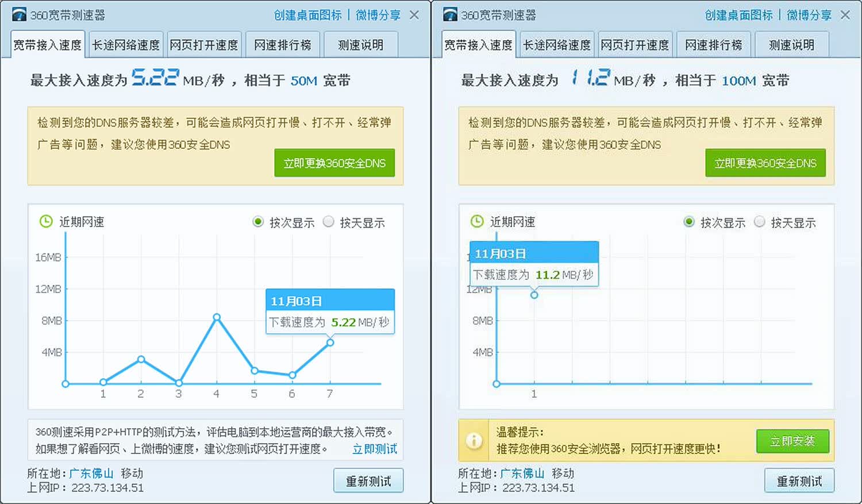Click the clock icon beside 近期网速 in right panel
This screenshot has width=862, height=504.
pyautogui.click(x=477, y=221)
